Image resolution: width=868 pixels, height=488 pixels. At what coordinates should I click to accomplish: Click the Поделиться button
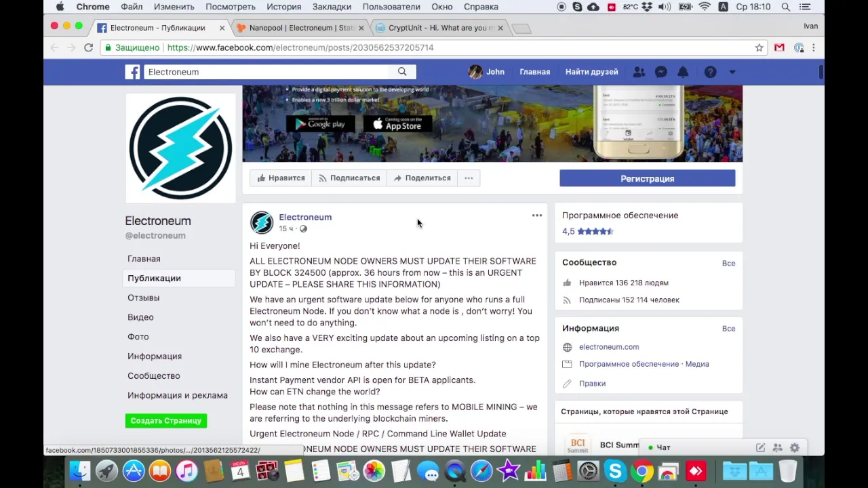pos(422,178)
